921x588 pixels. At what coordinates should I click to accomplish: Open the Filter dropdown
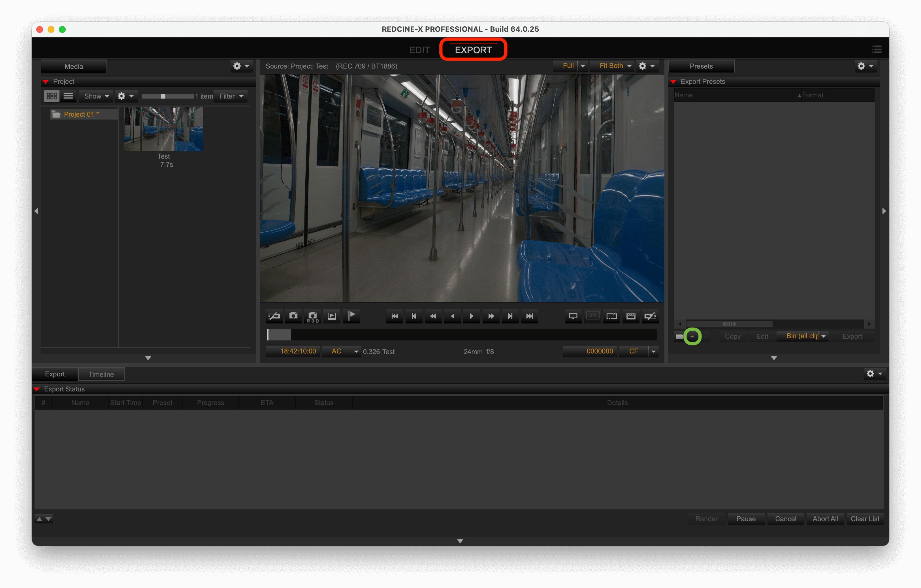click(x=231, y=96)
